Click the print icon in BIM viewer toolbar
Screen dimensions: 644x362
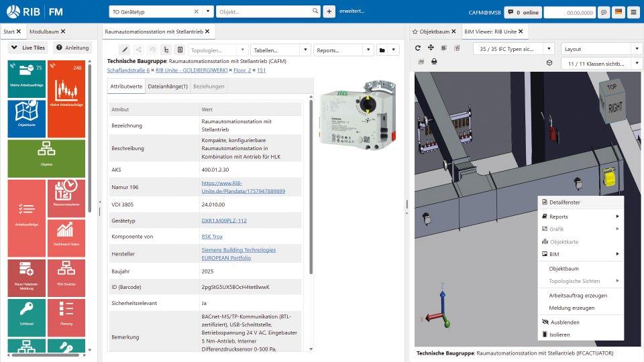tap(434, 62)
